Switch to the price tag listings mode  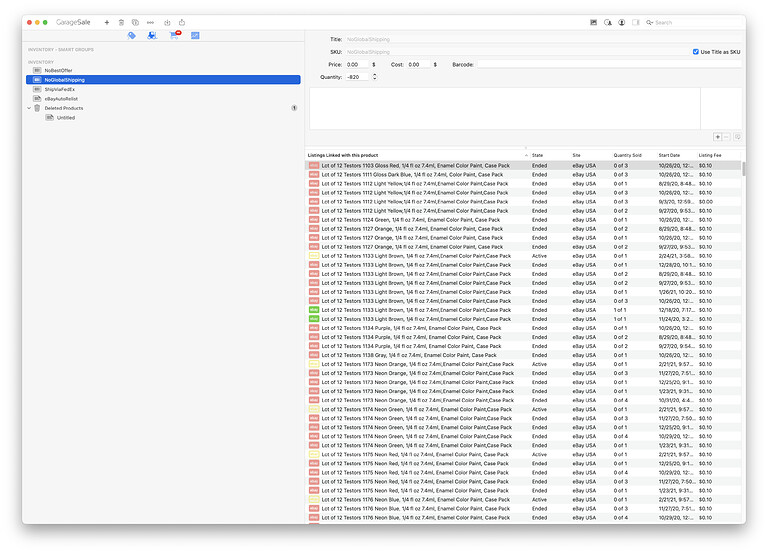click(131, 35)
